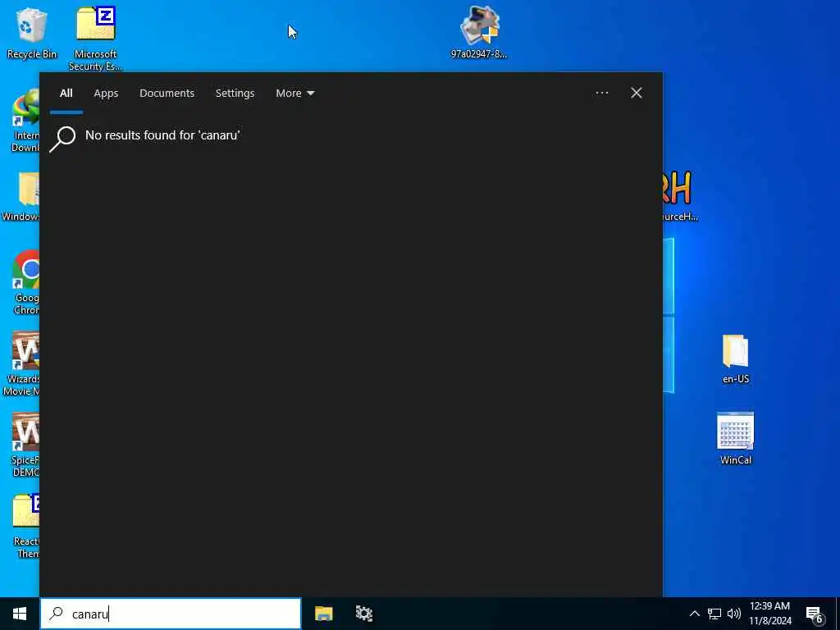Launch Wizards Movie Maker shortcut
The height and width of the screenshot is (630, 840).
click(x=22, y=364)
